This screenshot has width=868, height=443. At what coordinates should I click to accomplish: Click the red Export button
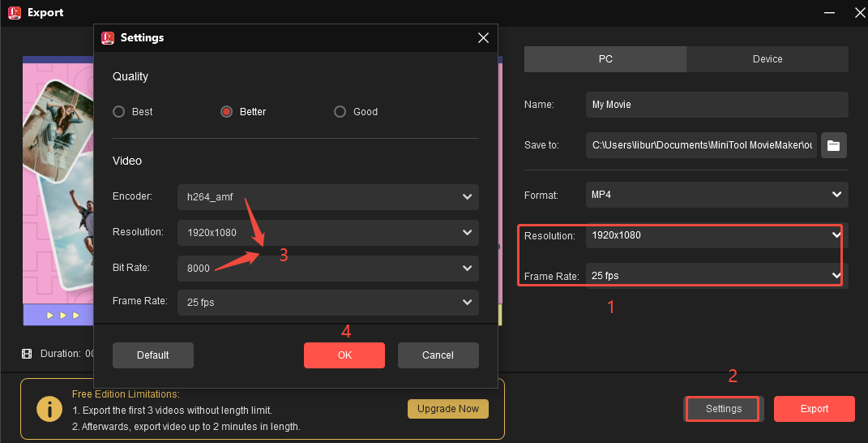click(x=815, y=409)
